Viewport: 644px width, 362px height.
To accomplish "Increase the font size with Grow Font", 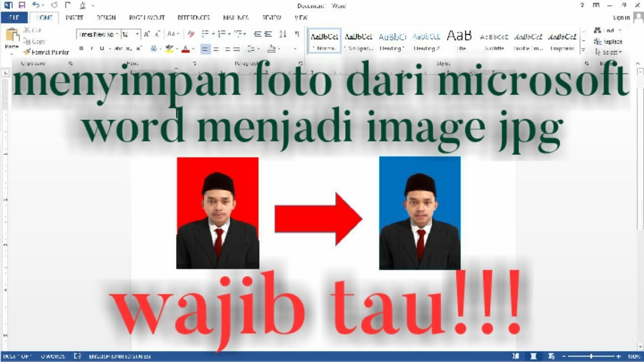I will pos(147,34).
